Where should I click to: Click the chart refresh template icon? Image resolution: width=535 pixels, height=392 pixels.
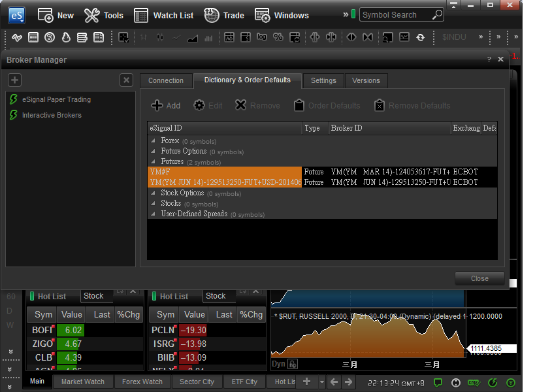pyautogui.click(x=295, y=37)
